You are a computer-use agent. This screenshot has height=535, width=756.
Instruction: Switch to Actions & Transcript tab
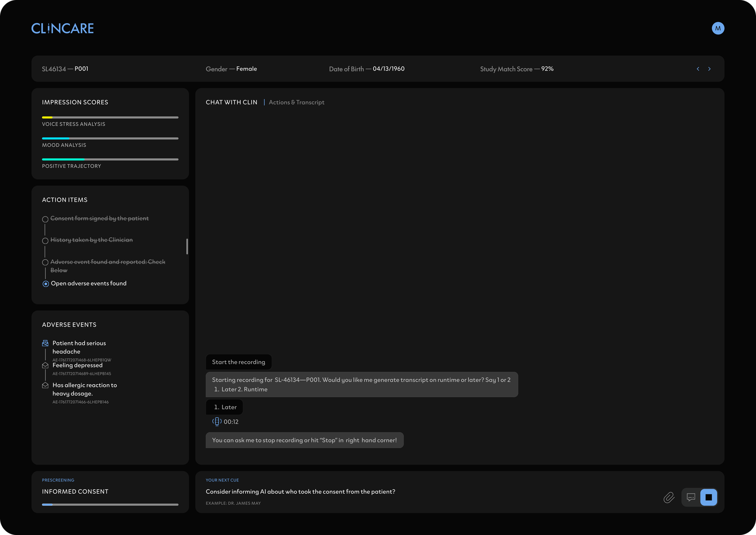[297, 102]
